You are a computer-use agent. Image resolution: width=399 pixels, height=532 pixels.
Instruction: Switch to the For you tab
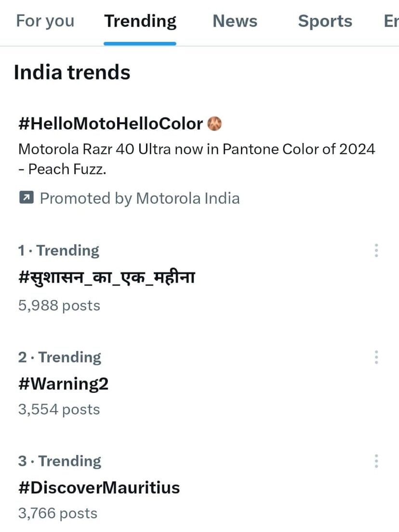(x=45, y=21)
